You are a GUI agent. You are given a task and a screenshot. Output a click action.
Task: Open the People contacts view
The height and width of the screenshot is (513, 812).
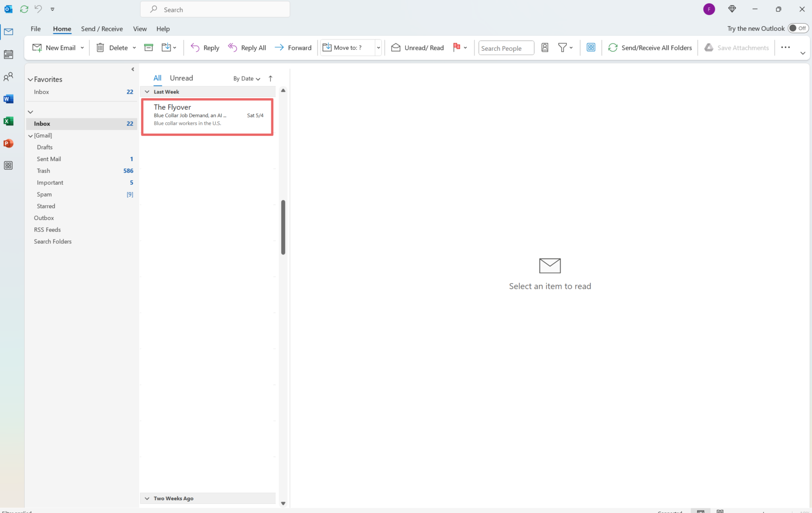coord(9,76)
